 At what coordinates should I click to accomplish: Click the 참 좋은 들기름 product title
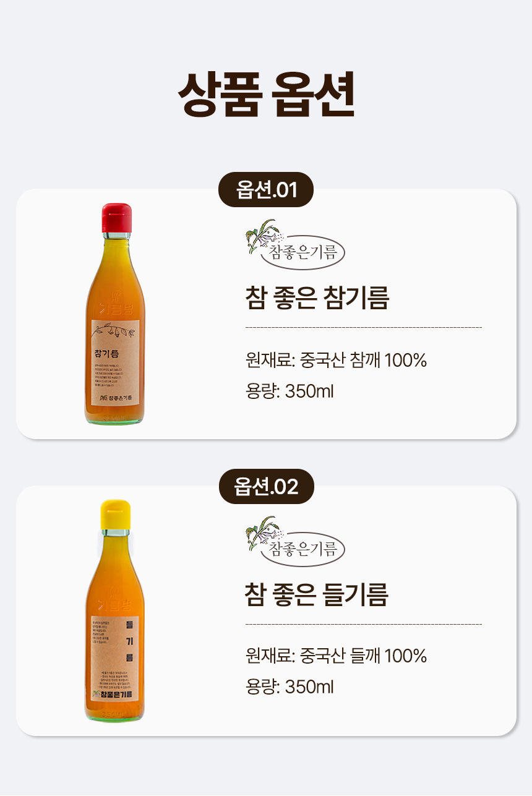[x=317, y=595]
